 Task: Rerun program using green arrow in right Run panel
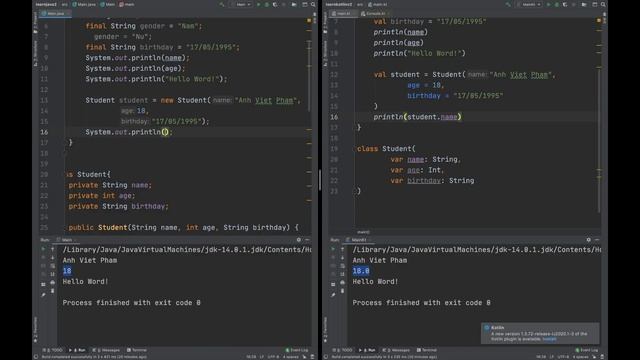333,249
